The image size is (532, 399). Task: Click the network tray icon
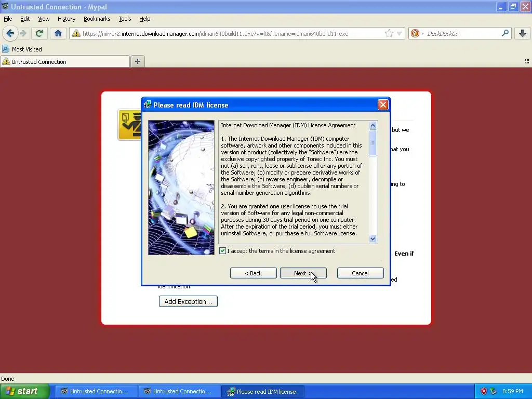pos(494,391)
